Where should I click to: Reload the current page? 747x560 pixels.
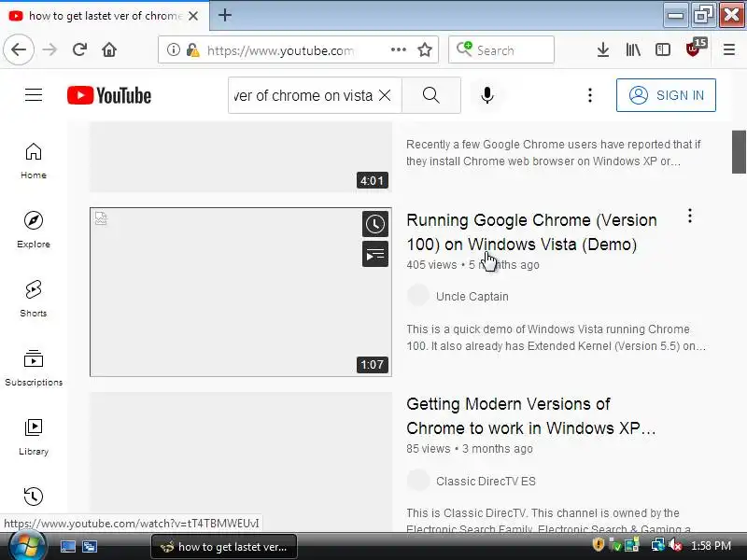click(79, 49)
